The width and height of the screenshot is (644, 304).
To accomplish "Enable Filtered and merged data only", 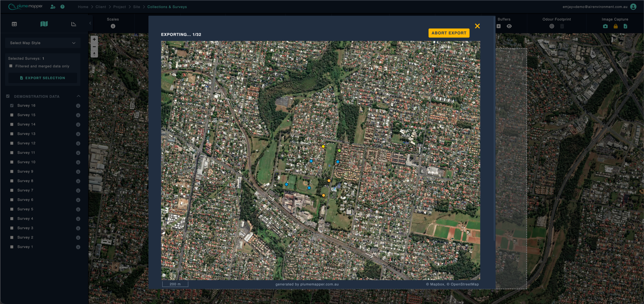I will pyautogui.click(x=11, y=66).
